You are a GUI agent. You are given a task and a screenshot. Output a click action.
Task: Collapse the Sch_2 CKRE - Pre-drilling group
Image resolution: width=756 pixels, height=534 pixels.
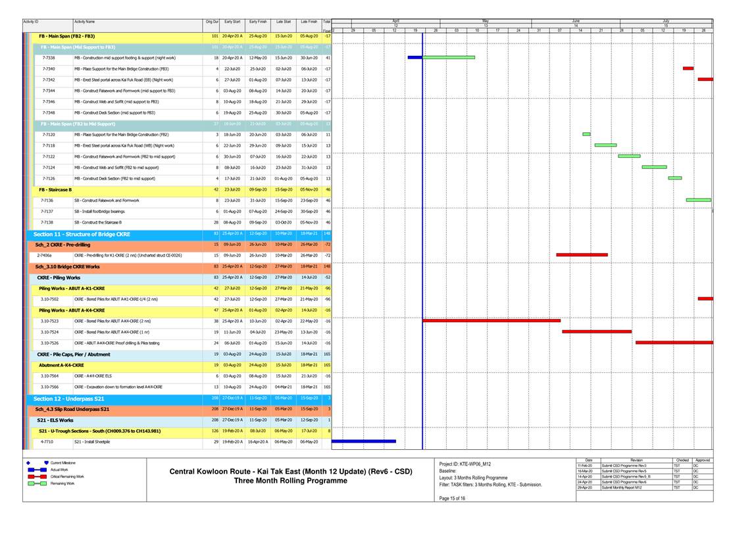click(x=63, y=245)
